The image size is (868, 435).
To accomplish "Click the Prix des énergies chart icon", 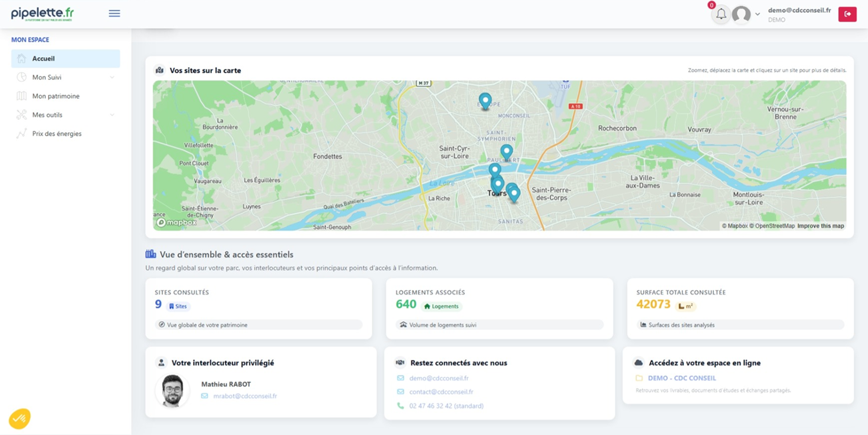I will (21, 133).
